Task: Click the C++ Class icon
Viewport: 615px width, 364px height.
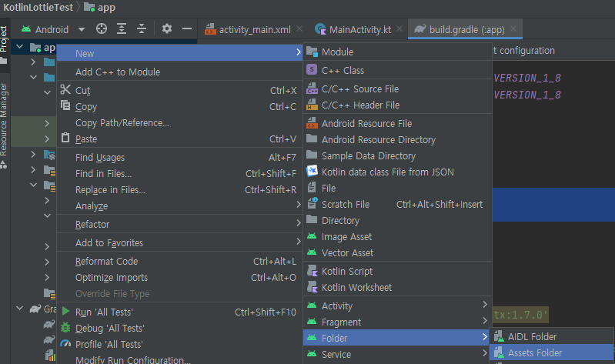Action: point(312,70)
